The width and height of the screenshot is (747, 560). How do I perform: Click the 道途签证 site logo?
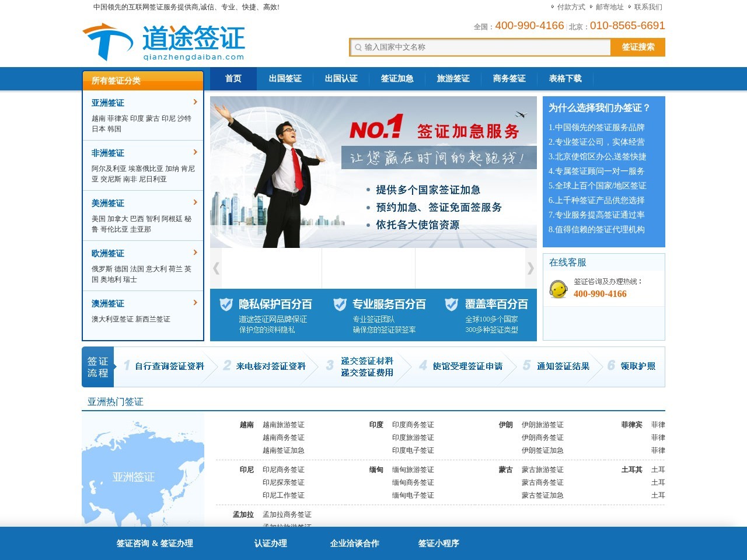pyautogui.click(x=163, y=41)
